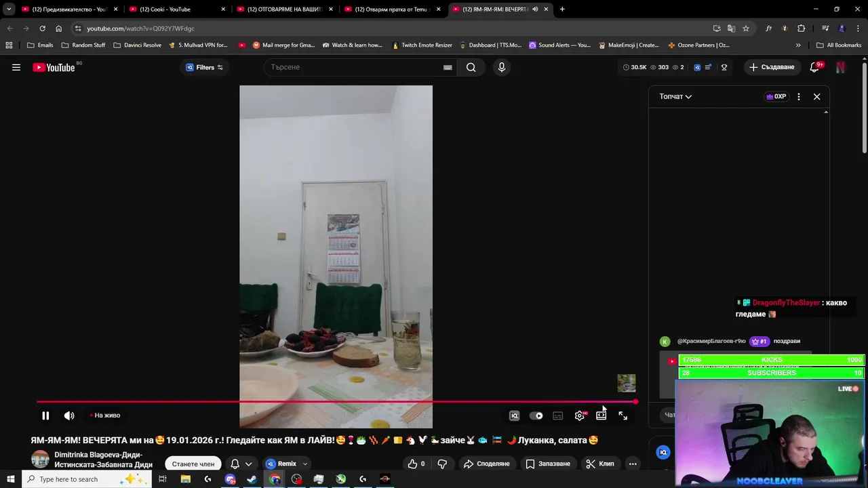868x488 pixels.
Task: Open more actions three-dot menu below video
Action: pos(633,464)
